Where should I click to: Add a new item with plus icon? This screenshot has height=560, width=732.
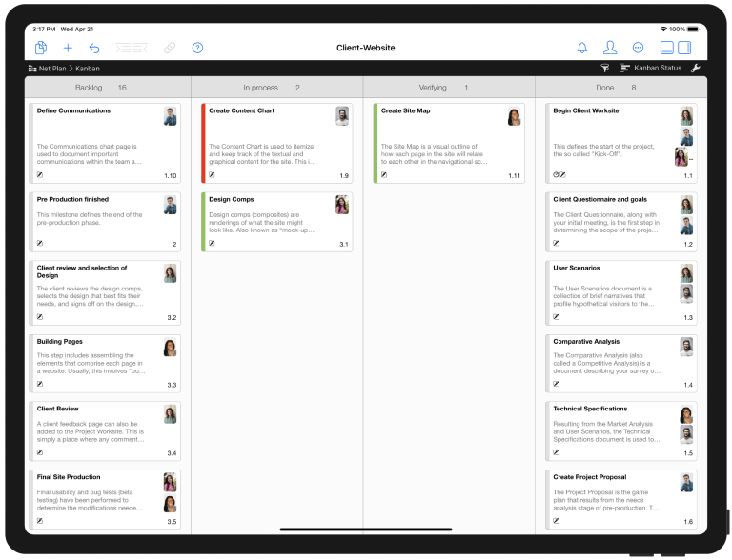pos(68,48)
